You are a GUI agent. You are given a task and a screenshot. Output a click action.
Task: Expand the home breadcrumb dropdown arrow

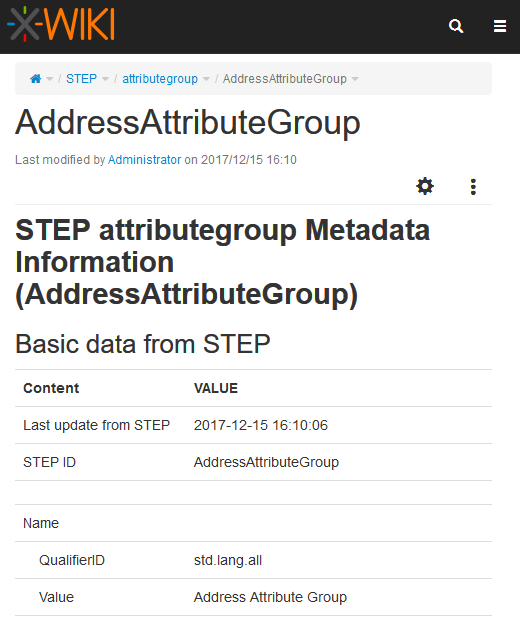(x=49, y=79)
